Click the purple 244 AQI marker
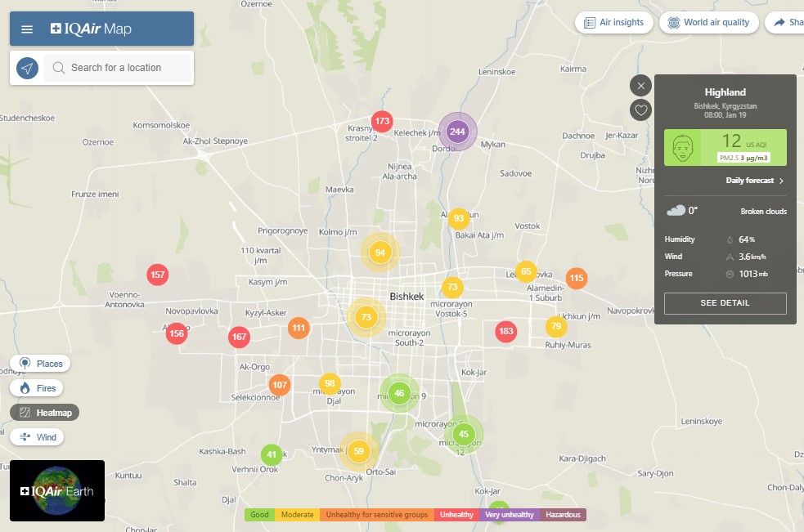Viewport: 804px width, 532px height. click(457, 132)
